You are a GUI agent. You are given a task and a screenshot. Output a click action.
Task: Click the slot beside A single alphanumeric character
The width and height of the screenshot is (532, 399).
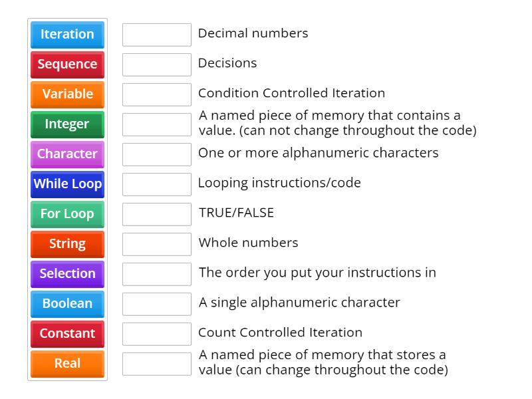pos(157,304)
